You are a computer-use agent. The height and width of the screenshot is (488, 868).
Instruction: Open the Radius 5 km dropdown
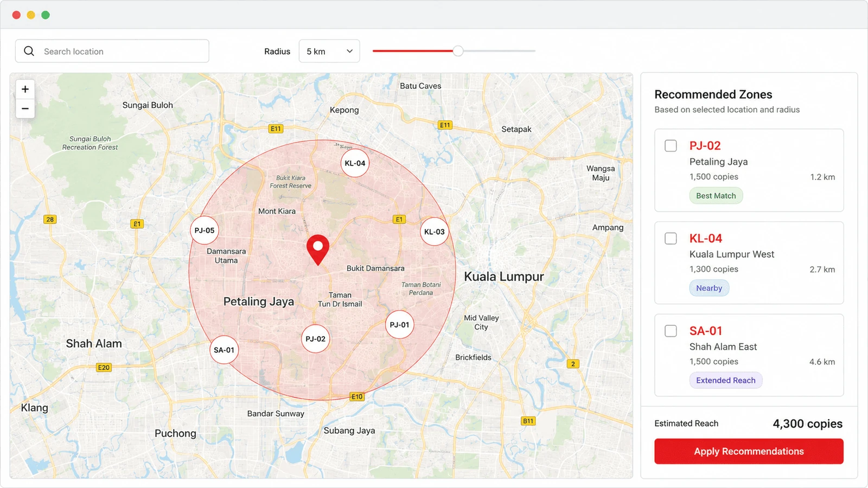329,51
